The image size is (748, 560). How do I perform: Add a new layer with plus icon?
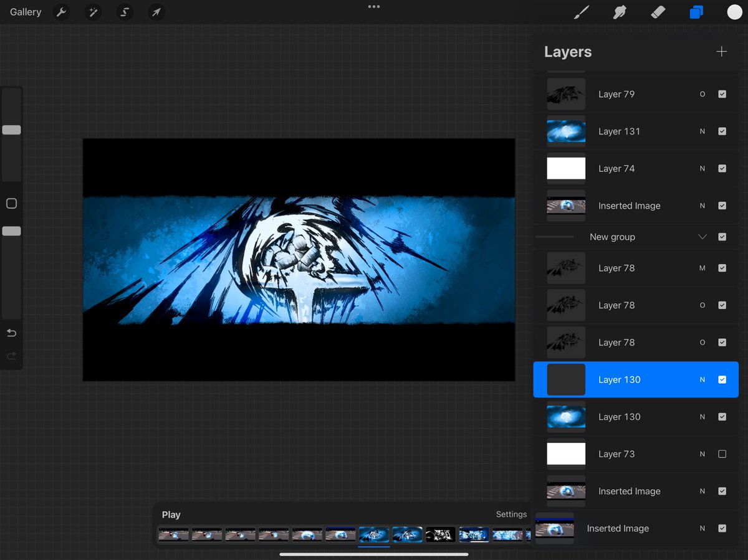tap(722, 52)
